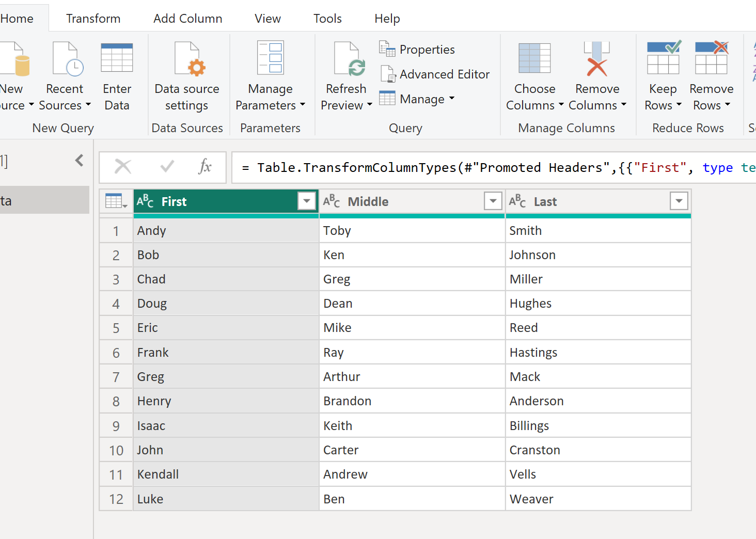Collapse the Queries pane
This screenshot has width=756, height=539.
pyautogui.click(x=78, y=160)
